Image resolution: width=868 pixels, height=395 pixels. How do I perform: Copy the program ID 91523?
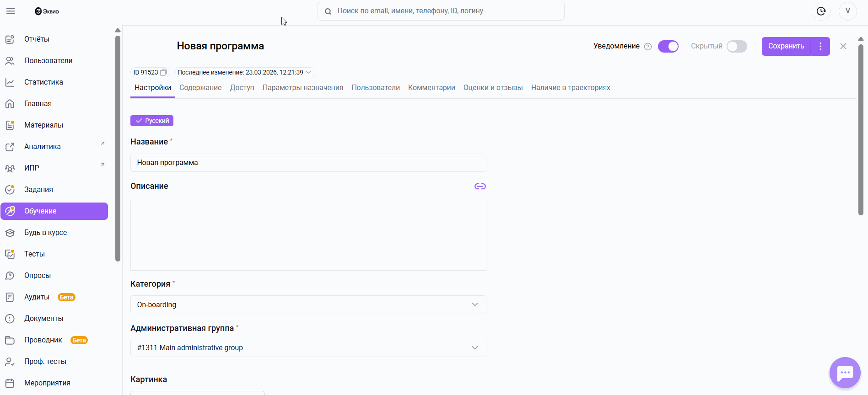163,72
